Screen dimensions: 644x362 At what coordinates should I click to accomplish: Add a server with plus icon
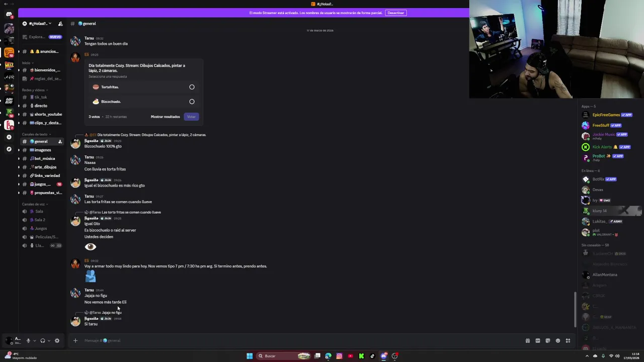point(9,137)
